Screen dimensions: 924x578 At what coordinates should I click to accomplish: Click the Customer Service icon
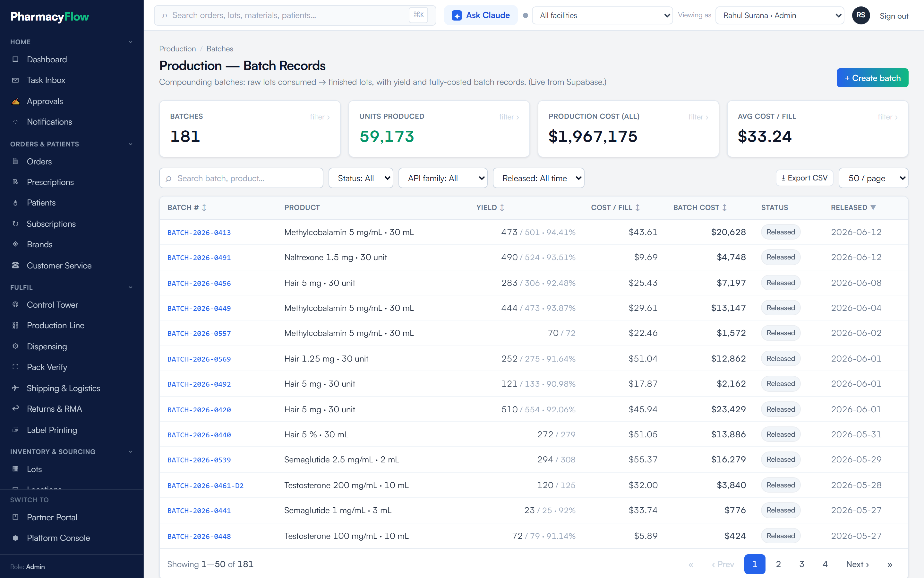[x=15, y=265]
